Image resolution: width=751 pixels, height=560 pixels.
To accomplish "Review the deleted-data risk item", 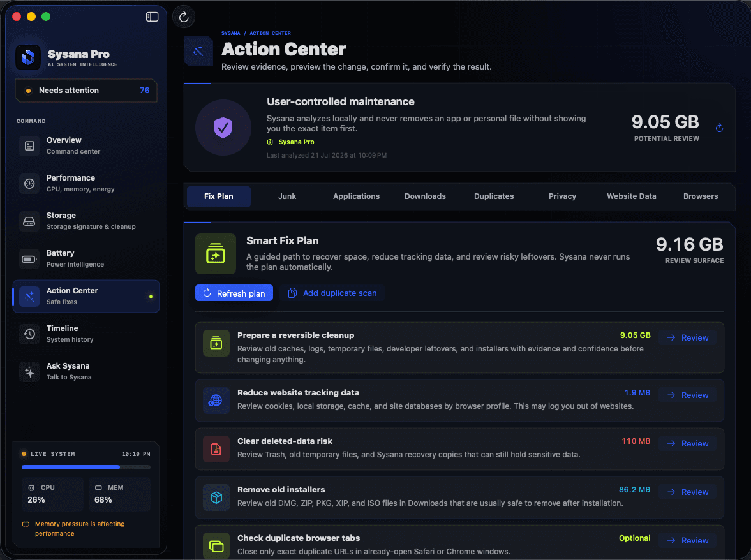I will coord(687,444).
